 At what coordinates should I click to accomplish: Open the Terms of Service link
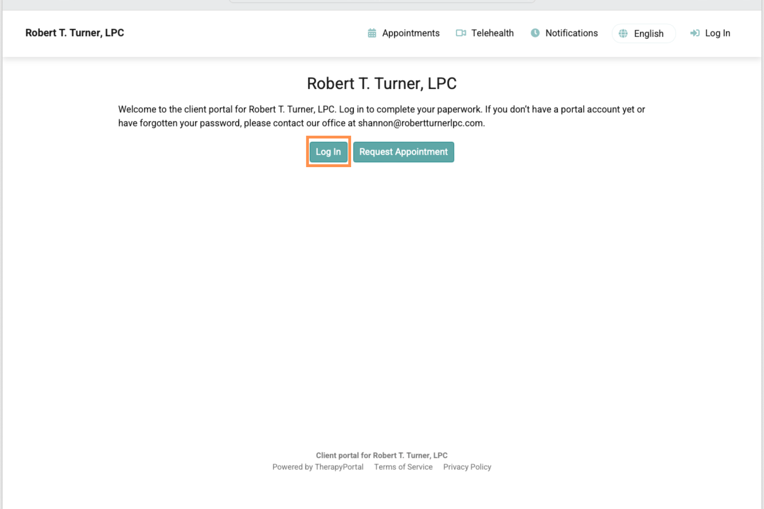pos(403,467)
